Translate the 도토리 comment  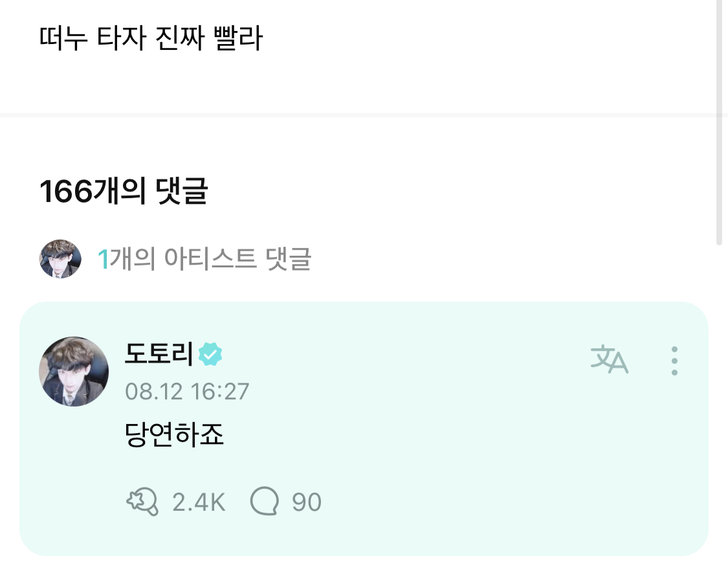(x=610, y=360)
